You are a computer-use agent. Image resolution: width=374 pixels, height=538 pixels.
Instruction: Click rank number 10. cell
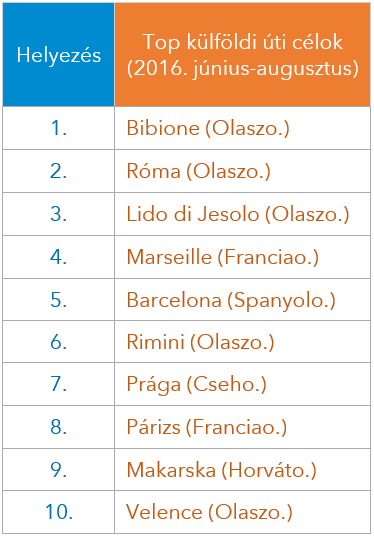[58, 512]
